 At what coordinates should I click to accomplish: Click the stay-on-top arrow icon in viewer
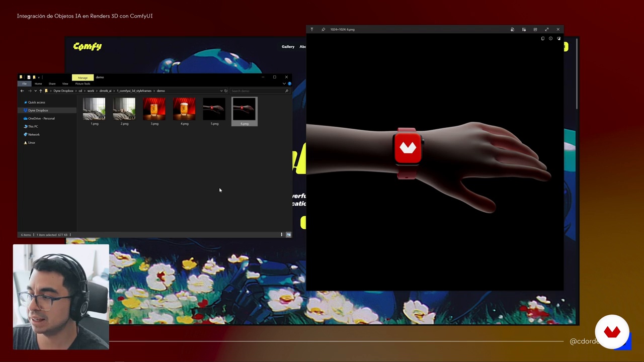(x=312, y=29)
